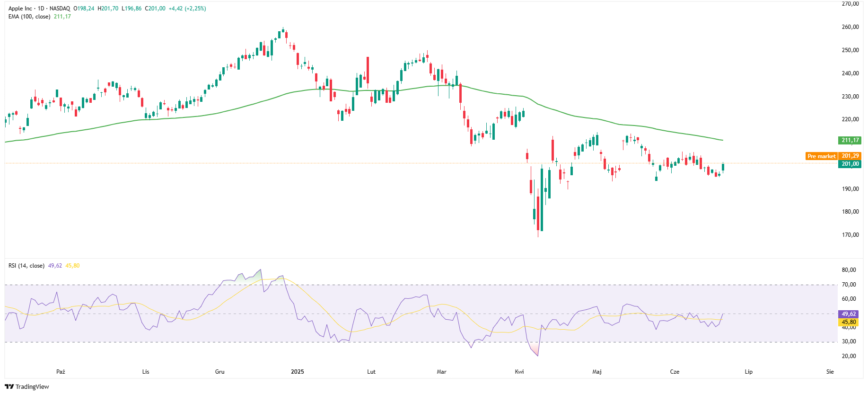Screen dimensions: 868x395
Task: Click the high value H201,70
Action: coord(108,9)
